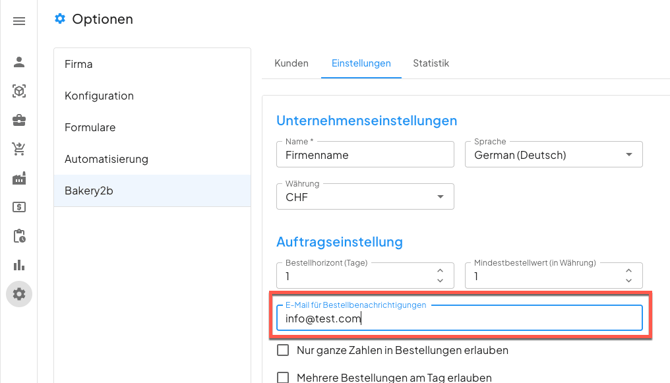The image size is (670, 383).
Task: Select Formulare in the options list
Action: pyautogui.click(x=152, y=127)
